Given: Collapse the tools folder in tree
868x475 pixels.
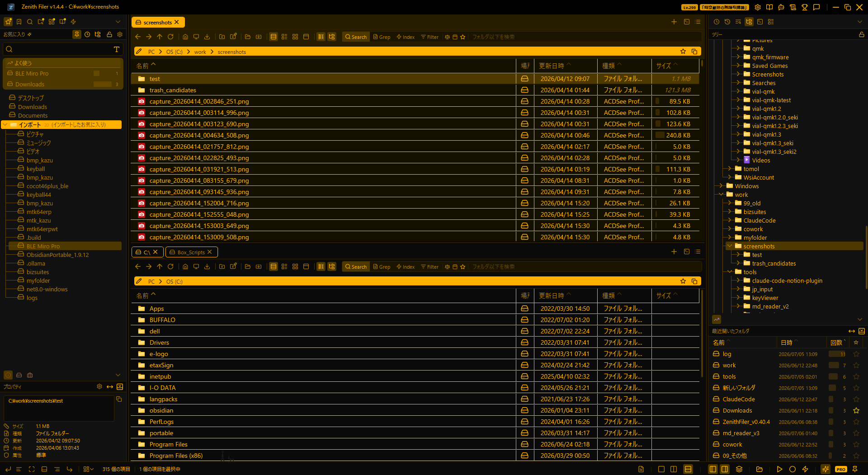Looking at the screenshot, I should [x=730, y=272].
